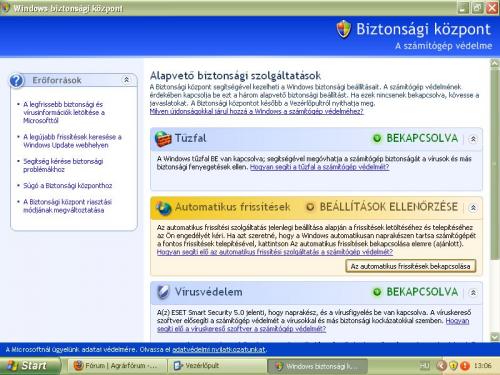Click the red alert icon in system tray
The width and height of the screenshot is (500, 375).
tap(465, 366)
